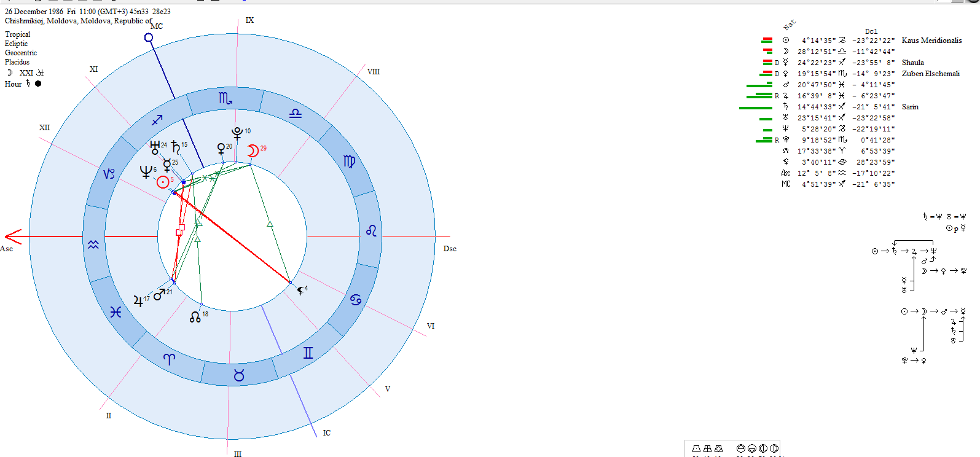The width and height of the screenshot is (980, 457).
Task: Select the Aries sign in the zodiac ring
Action: tap(170, 359)
